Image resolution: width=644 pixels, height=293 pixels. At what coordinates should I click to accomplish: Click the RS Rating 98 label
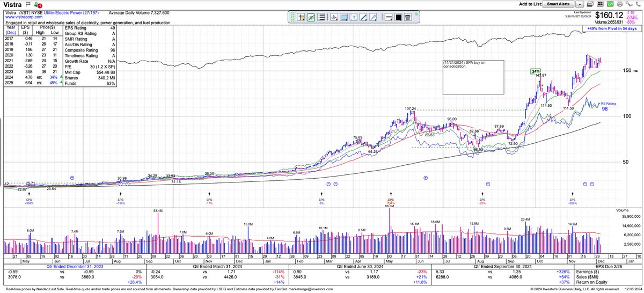(607, 106)
